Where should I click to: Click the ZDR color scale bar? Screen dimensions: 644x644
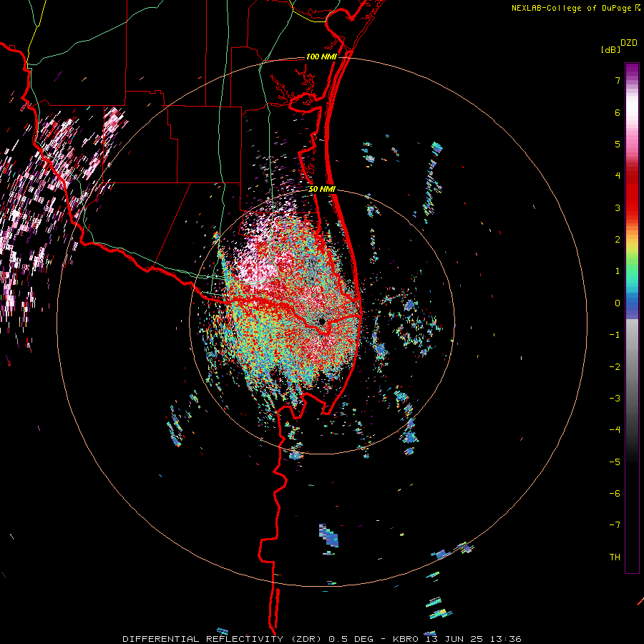pos(632,318)
